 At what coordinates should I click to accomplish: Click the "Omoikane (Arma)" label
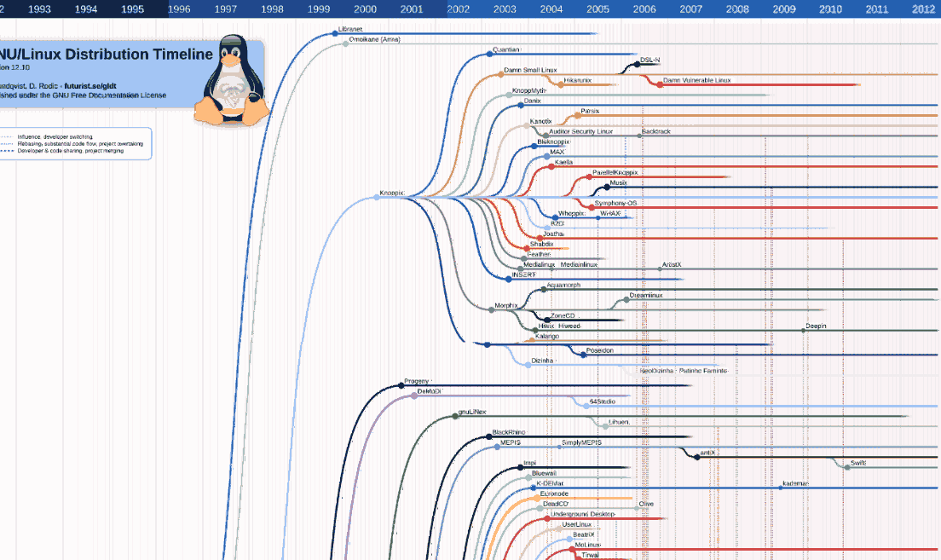point(374,39)
